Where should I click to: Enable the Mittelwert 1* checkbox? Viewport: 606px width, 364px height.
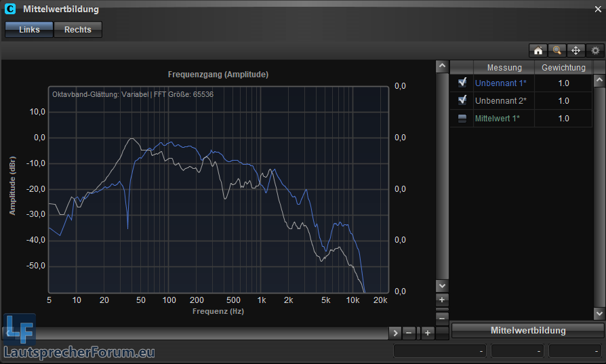point(462,119)
